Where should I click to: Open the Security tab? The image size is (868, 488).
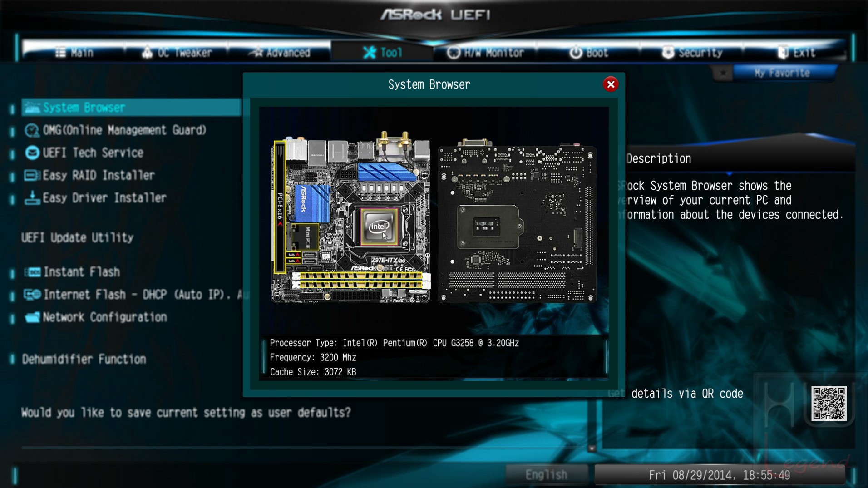(691, 53)
